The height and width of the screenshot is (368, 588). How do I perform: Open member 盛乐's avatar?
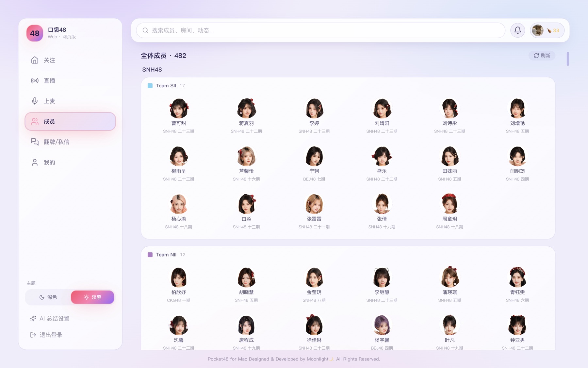(x=382, y=156)
